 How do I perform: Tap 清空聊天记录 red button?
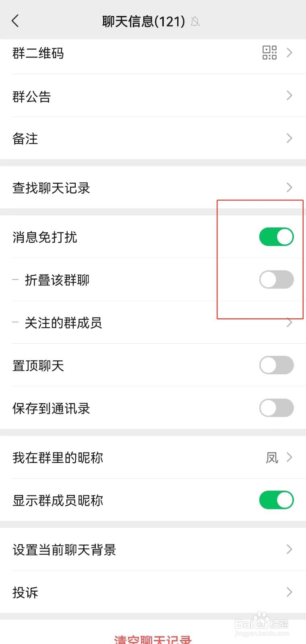[153, 639]
